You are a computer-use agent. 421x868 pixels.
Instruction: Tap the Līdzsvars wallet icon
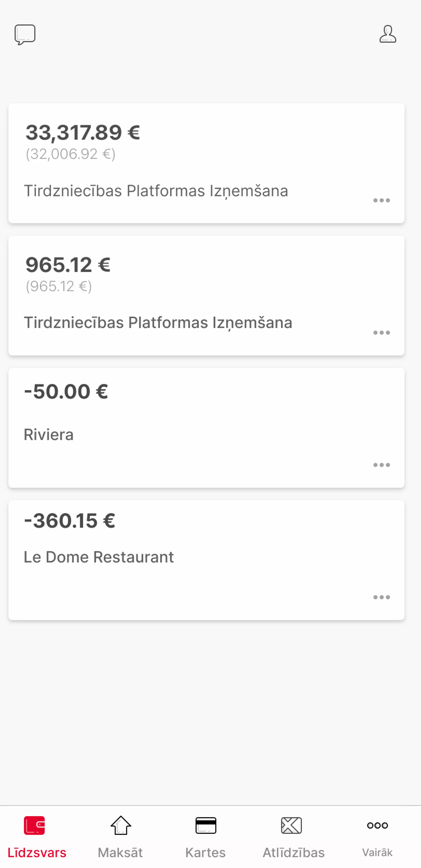(x=34, y=825)
